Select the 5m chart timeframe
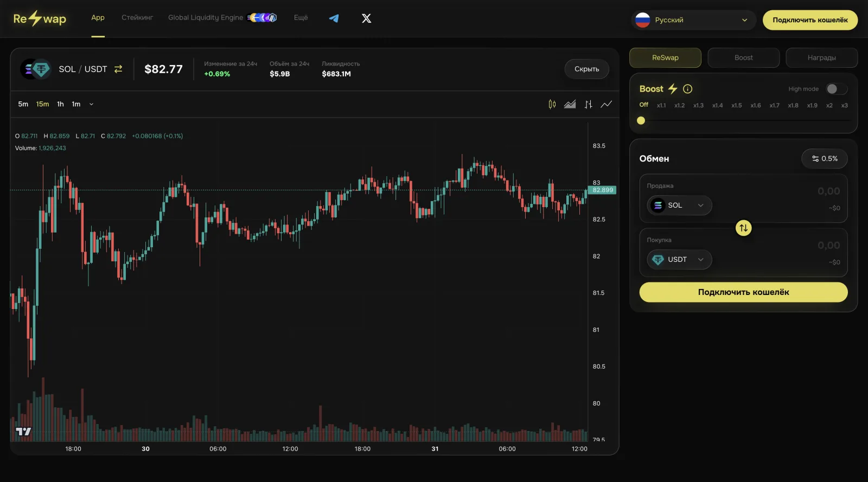868x482 pixels. click(23, 104)
